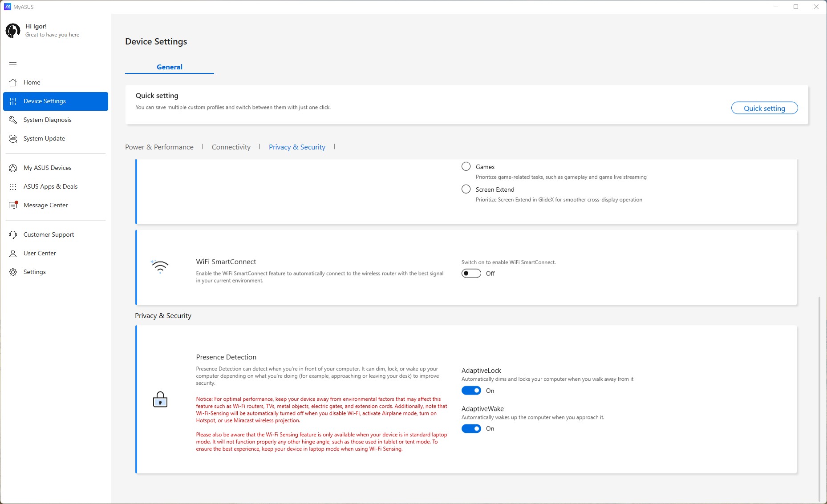Jump to Connectivity section

tap(231, 147)
